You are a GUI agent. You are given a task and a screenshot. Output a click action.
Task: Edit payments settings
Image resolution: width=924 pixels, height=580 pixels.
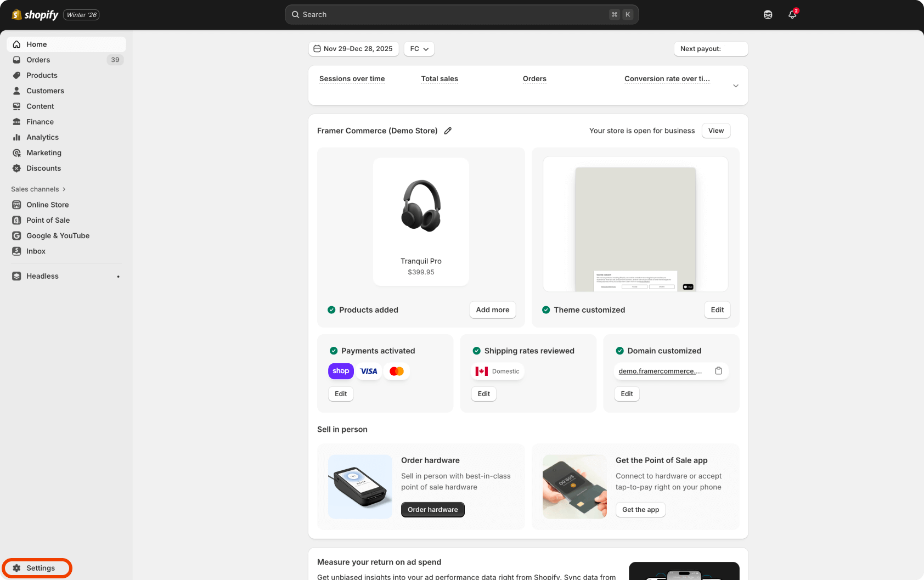click(341, 394)
